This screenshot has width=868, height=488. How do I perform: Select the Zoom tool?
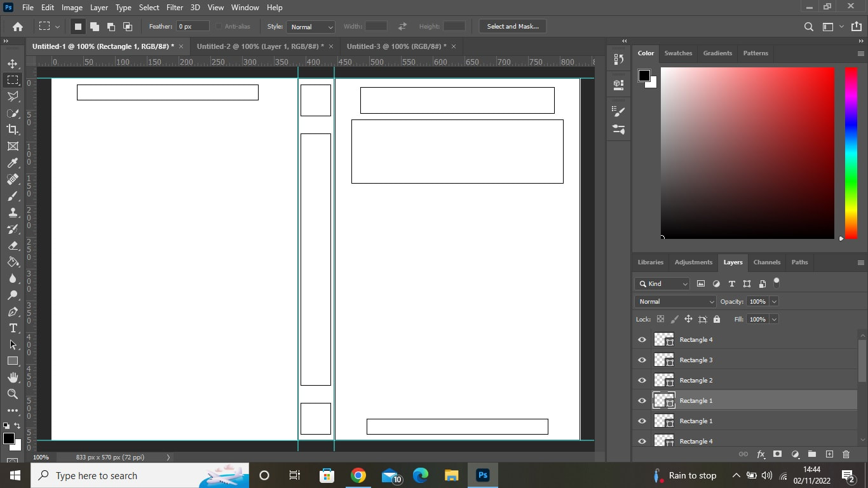point(13,394)
